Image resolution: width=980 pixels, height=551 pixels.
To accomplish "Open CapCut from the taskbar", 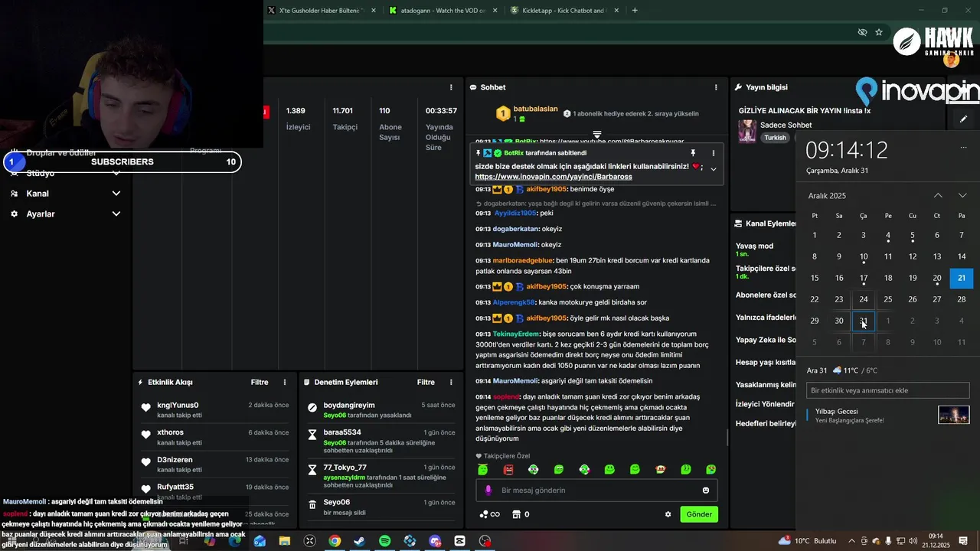I will coord(459,541).
